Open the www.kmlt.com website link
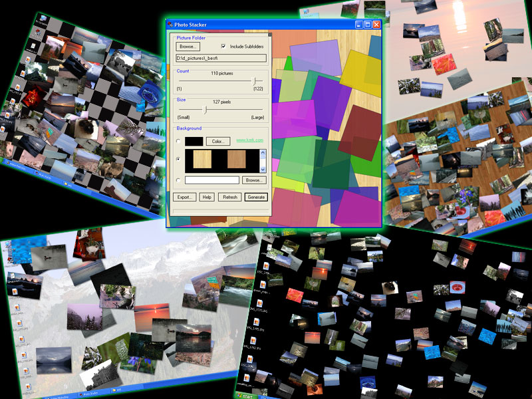This screenshot has height=399, width=532. [249, 140]
